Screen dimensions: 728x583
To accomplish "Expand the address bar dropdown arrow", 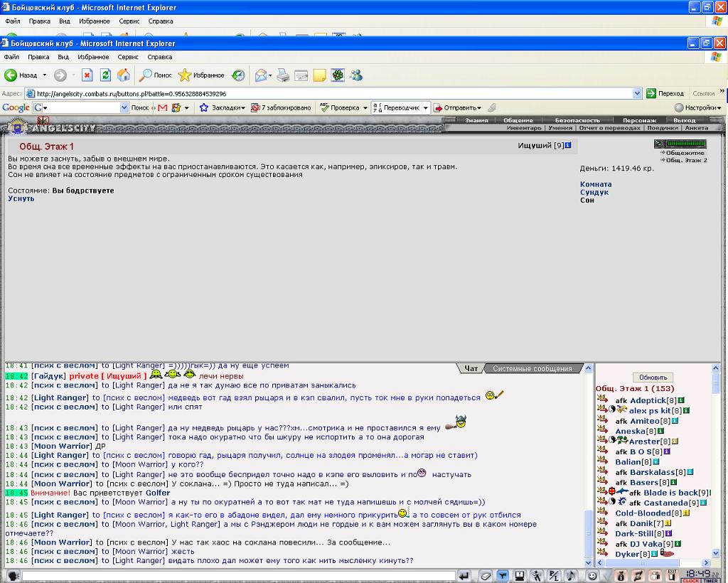I will (x=637, y=94).
